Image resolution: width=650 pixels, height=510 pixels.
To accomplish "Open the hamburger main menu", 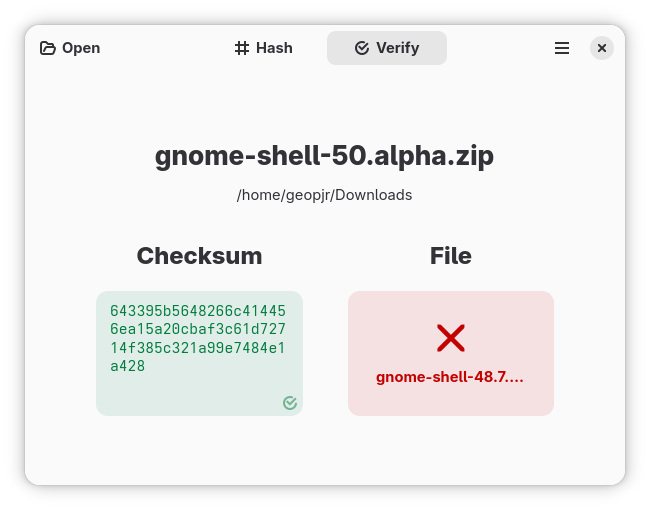I will 562,48.
